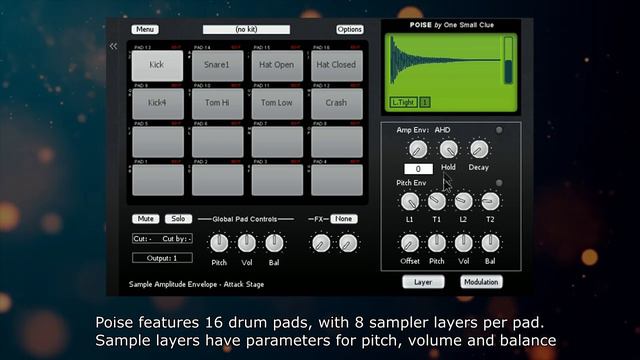Click the Pitch Env L2 knob
This screenshot has height=360, width=640.
click(463, 201)
